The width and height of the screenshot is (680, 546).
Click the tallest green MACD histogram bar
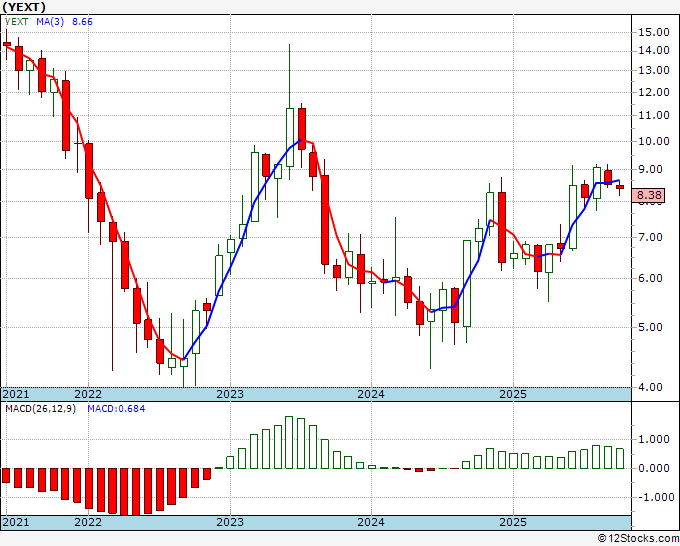point(289,442)
